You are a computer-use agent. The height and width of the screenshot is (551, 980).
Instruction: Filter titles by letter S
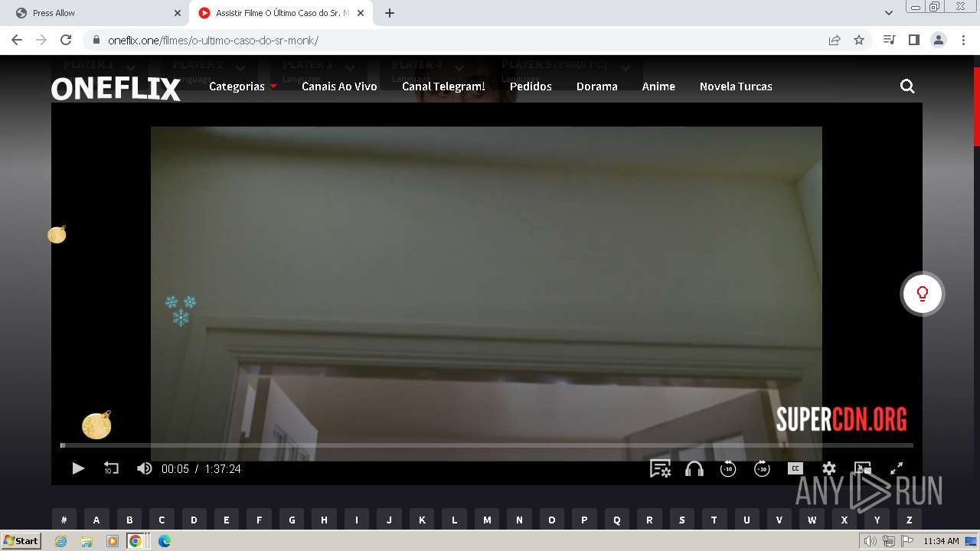[682, 520]
